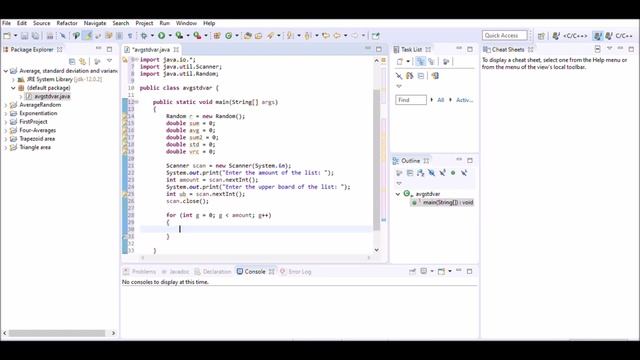The height and width of the screenshot is (360, 640).
Task: Click the Open Type icon
Action: (247, 36)
